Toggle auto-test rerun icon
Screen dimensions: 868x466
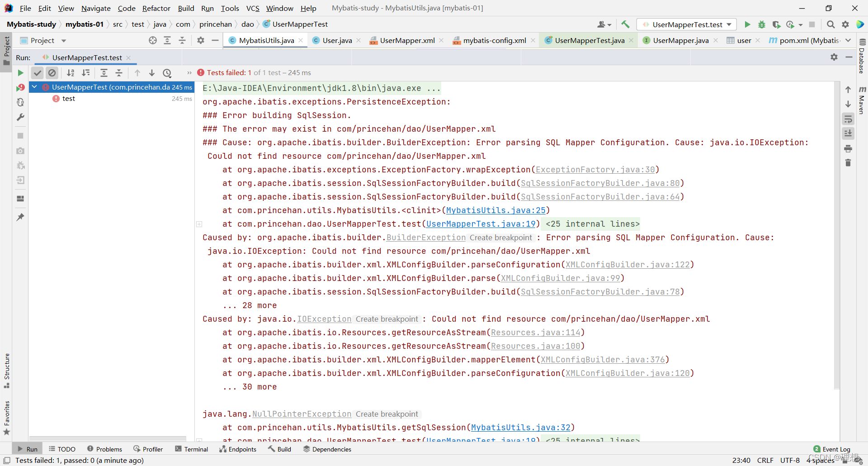(x=20, y=102)
